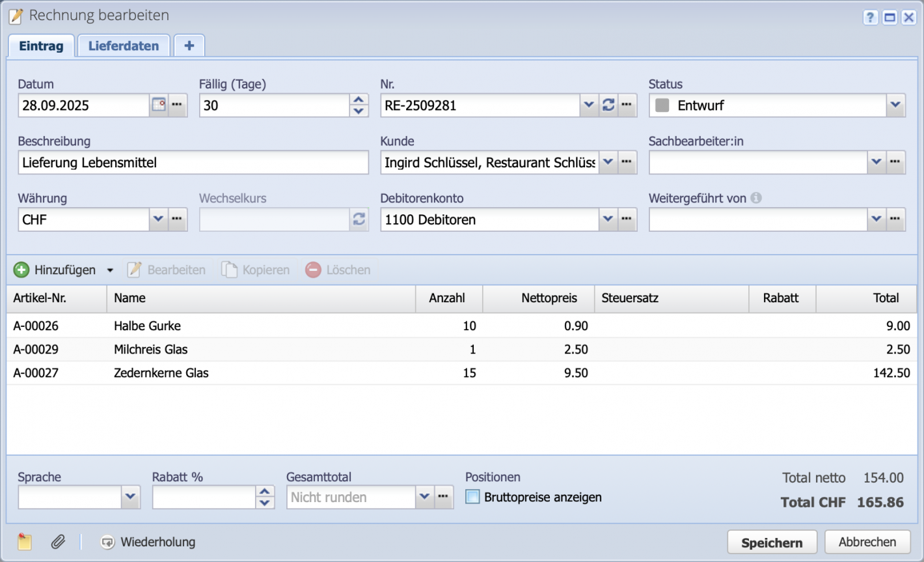Add a note with the sticky note icon
The image size is (924, 562).
25,541
